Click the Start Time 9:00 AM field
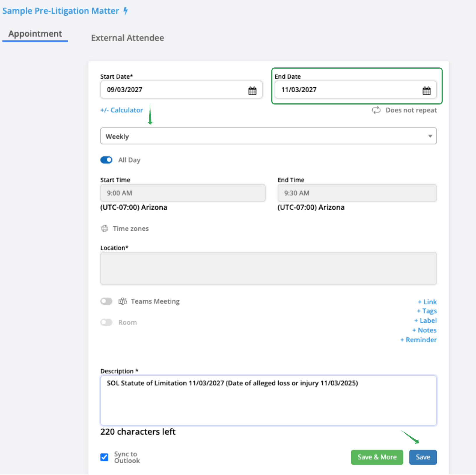Viewport: 476px width, 475px height. coord(183,193)
